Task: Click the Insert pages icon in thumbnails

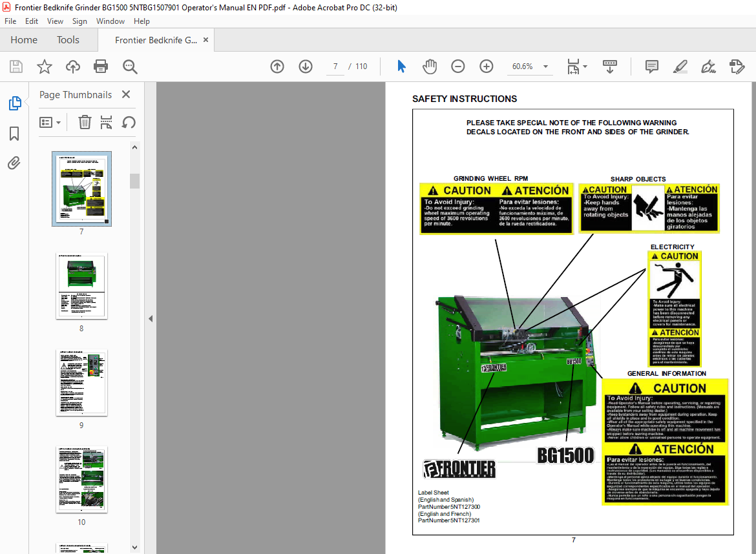Action: 106,123
